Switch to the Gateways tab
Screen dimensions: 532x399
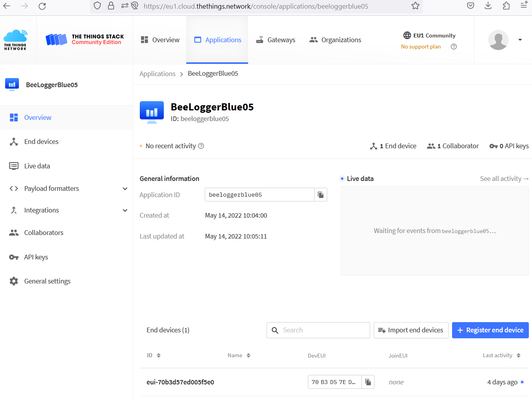[x=276, y=40]
